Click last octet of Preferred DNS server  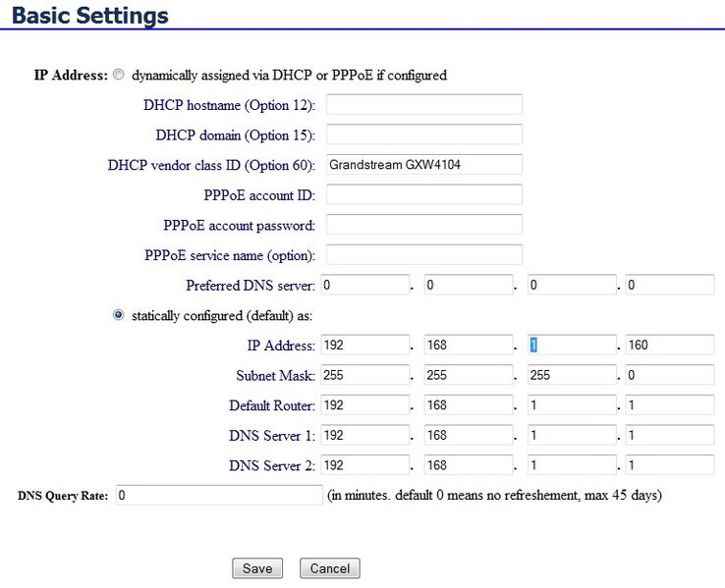tap(669, 286)
